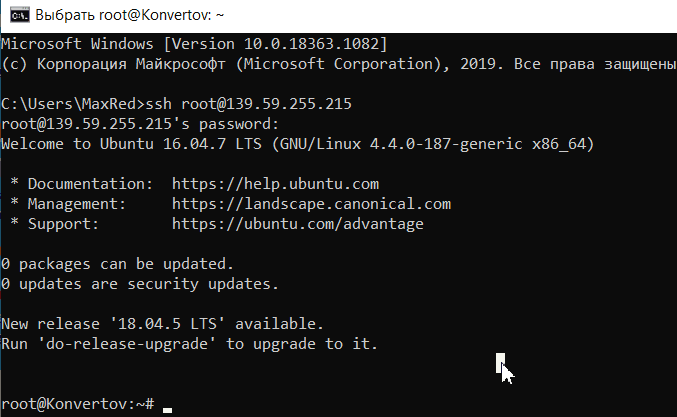Click the white selection block near mouse pointer

pyautogui.click(x=500, y=363)
